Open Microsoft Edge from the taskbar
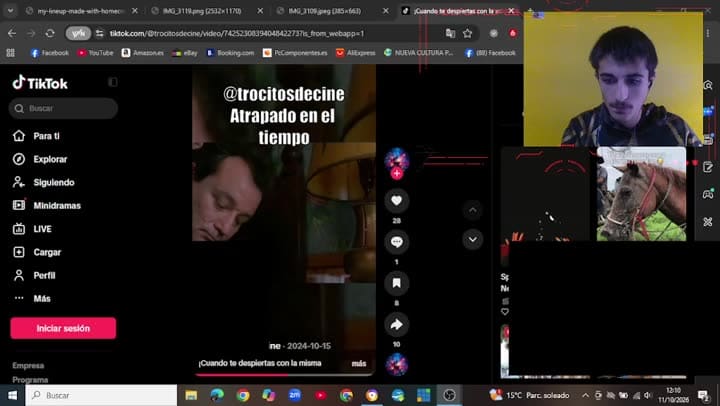The width and height of the screenshot is (720, 406). [x=217, y=395]
